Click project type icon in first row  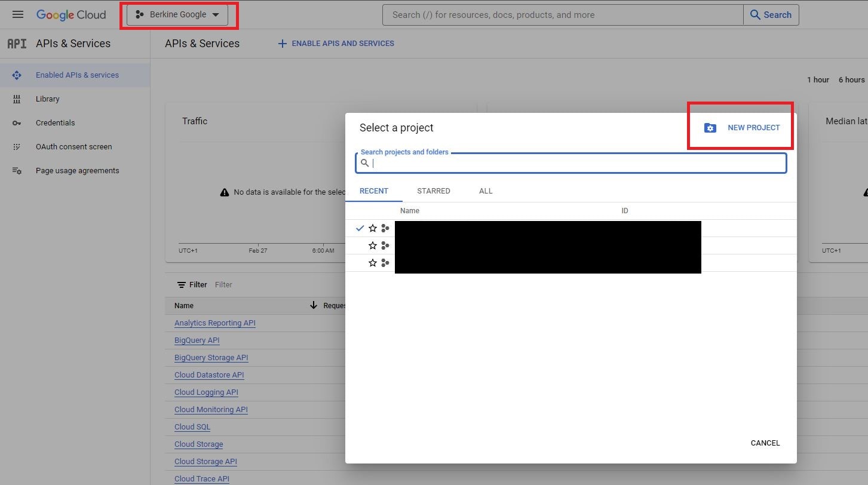point(385,228)
